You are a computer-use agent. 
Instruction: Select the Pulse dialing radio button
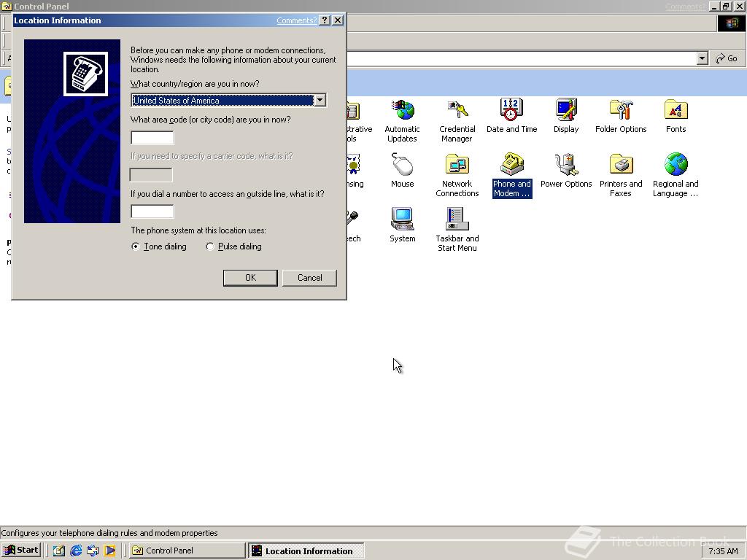click(210, 246)
